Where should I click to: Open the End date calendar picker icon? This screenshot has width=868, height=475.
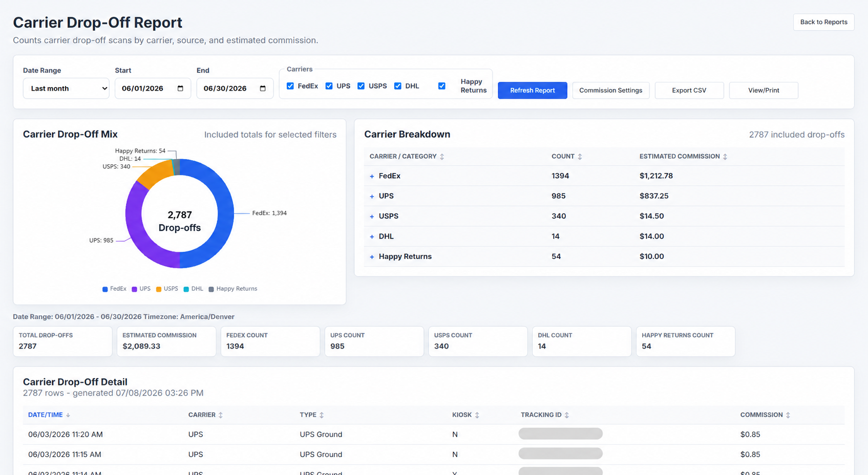(x=263, y=89)
